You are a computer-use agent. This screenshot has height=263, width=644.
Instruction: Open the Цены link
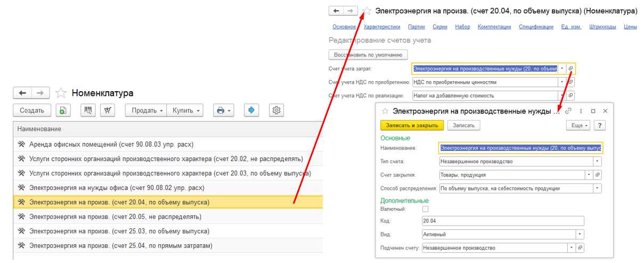tap(630, 27)
